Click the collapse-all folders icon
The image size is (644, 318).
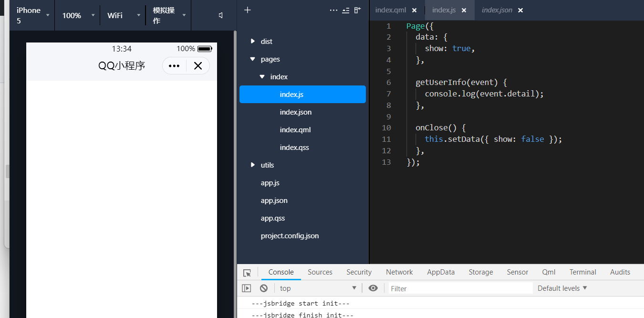(x=346, y=10)
